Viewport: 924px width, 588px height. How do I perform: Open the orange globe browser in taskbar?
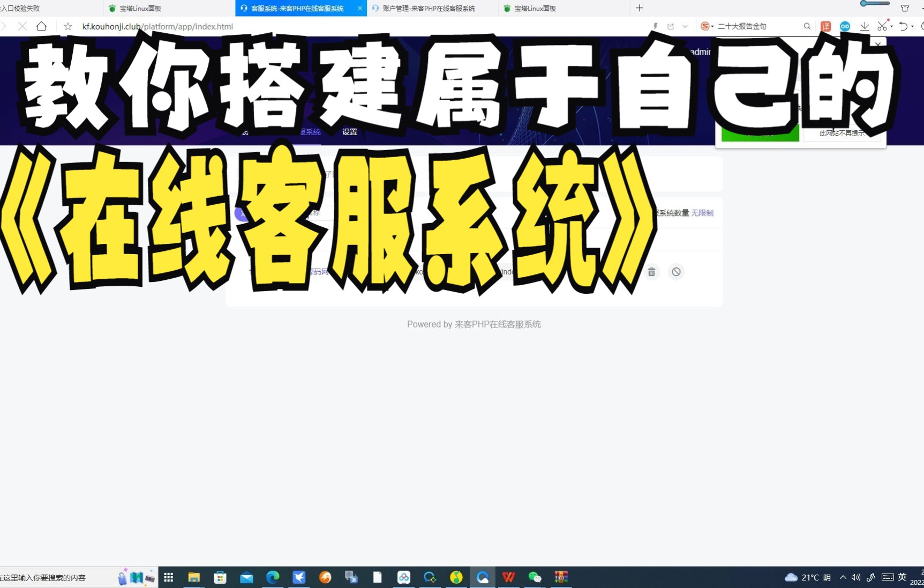[325, 577]
